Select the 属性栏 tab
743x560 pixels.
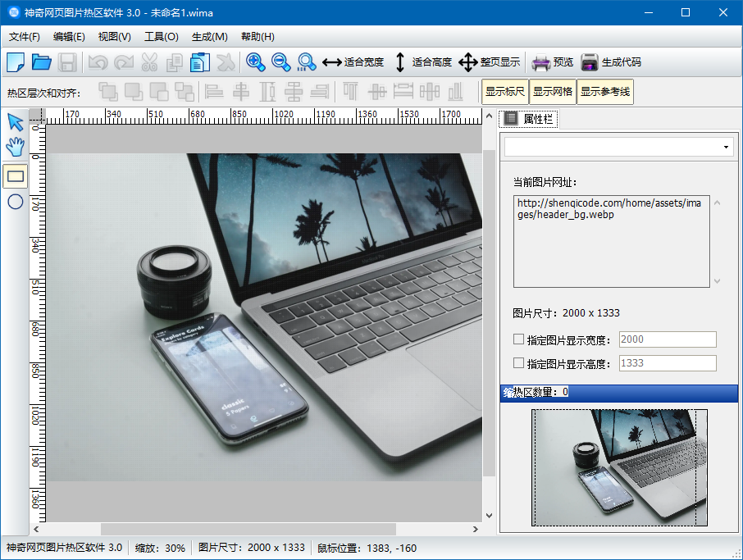pyautogui.click(x=529, y=119)
